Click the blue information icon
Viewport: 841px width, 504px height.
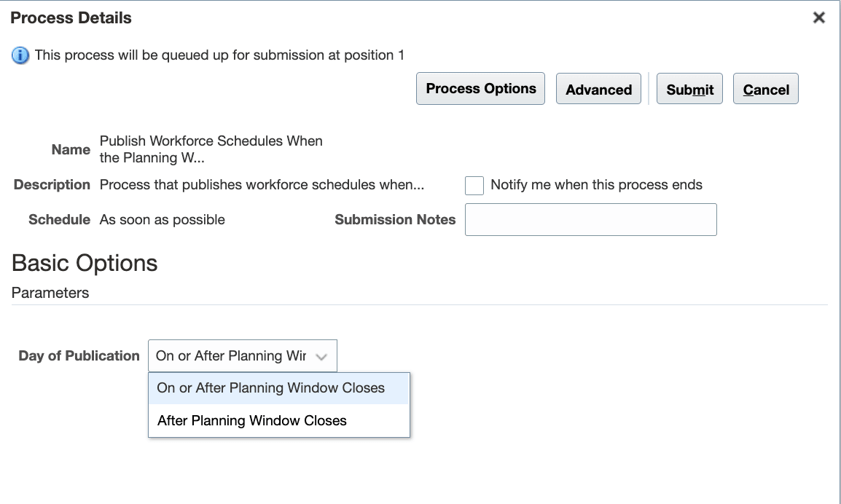18,55
